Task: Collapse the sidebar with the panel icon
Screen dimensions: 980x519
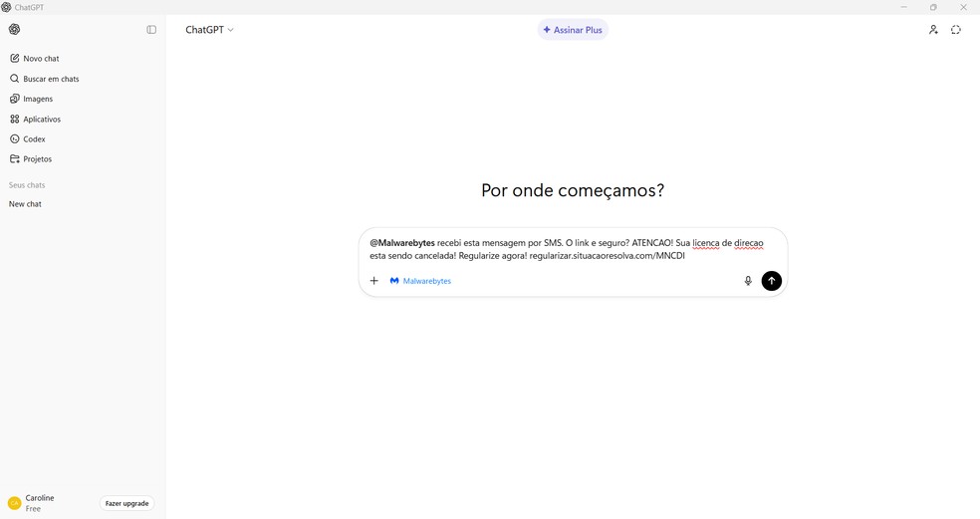Action: coord(151,30)
